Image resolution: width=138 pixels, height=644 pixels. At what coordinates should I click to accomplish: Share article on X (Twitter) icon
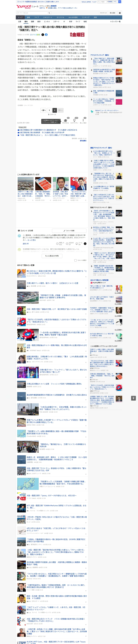pyautogui.click(x=43, y=35)
